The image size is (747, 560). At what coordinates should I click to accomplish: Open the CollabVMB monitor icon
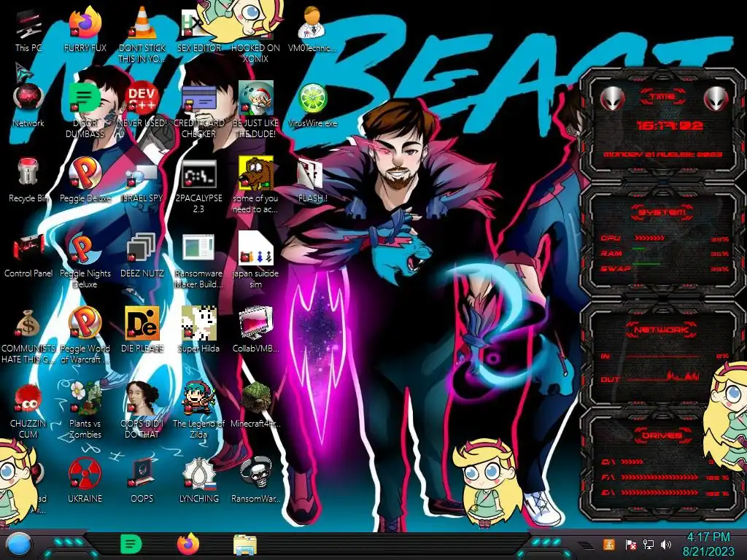pos(255,330)
